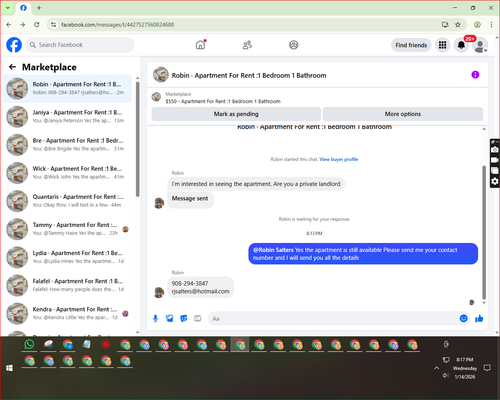Reload the page
This screenshot has width=500, height=400.
click(37, 25)
